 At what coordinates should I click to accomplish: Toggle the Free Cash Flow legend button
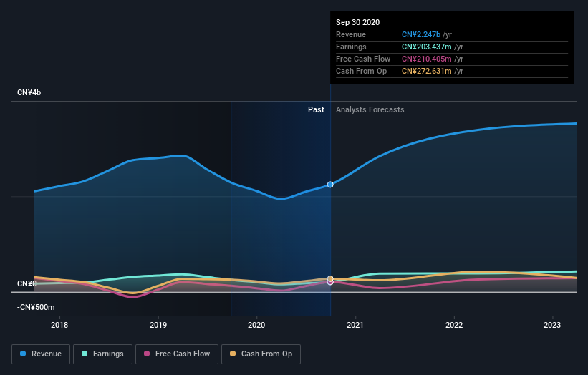pyautogui.click(x=177, y=354)
